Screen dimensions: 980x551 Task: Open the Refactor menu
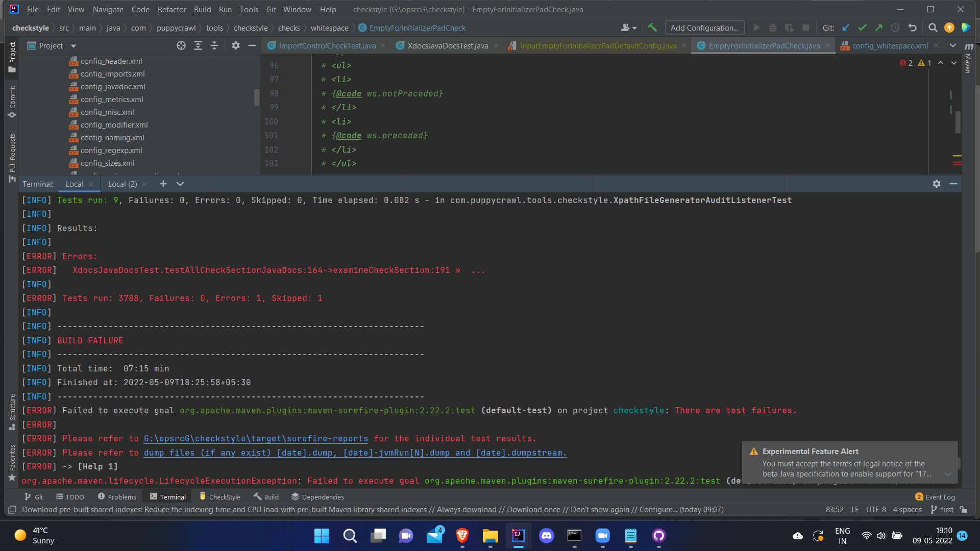point(171,9)
